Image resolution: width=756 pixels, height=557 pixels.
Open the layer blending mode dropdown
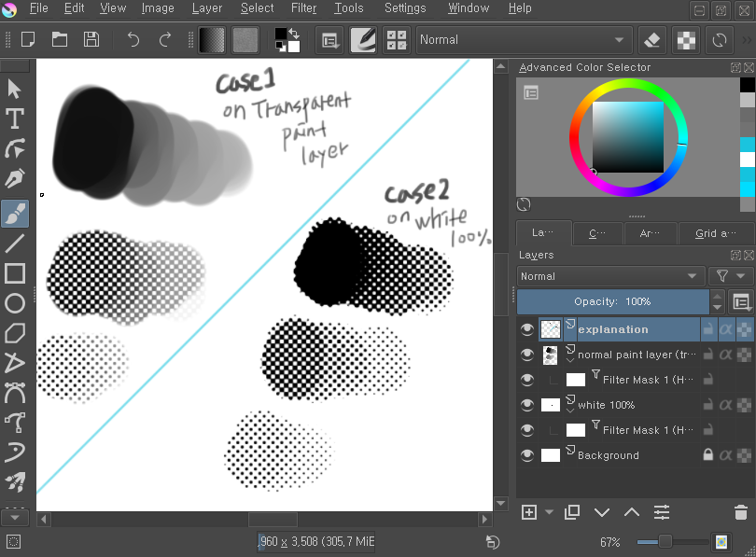coord(610,276)
